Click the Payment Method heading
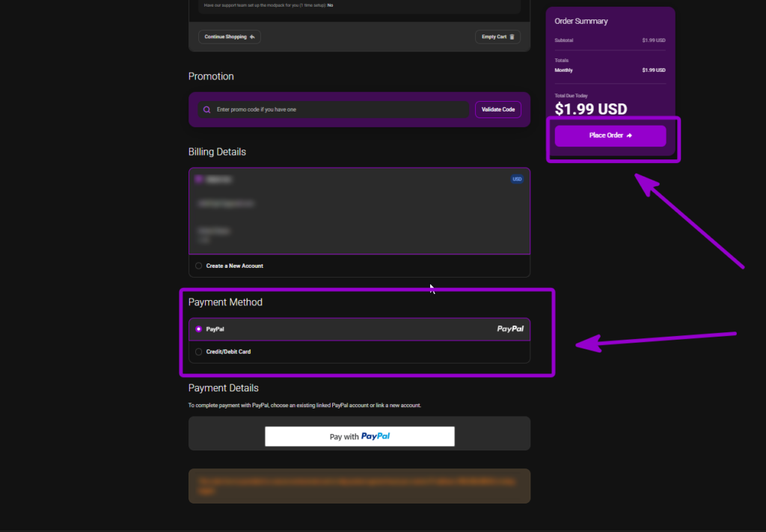766x532 pixels. (225, 302)
